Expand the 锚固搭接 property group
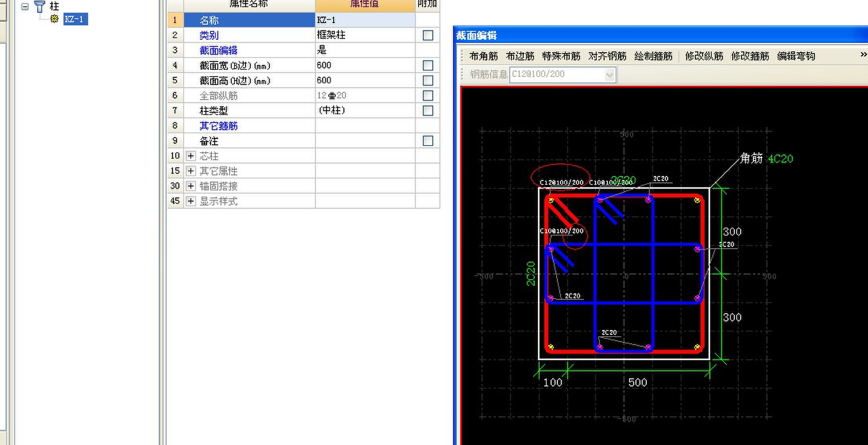Screen dimensions: 868x445 [191, 186]
